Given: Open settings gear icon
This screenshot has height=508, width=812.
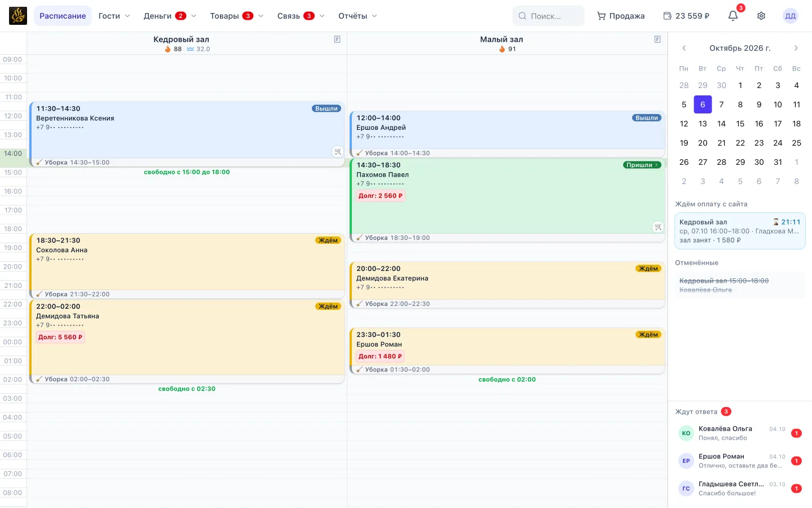Looking at the screenshot, I should pos(761,16).
